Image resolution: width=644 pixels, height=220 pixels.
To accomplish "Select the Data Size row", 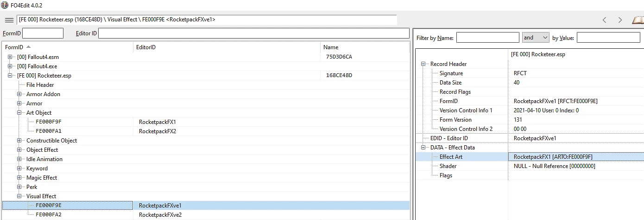I will point(530,83).
